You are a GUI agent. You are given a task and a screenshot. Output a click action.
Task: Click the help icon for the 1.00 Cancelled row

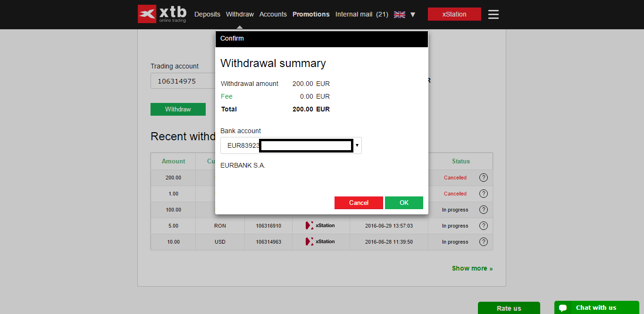pyautogui.click(x=483, y=193)
